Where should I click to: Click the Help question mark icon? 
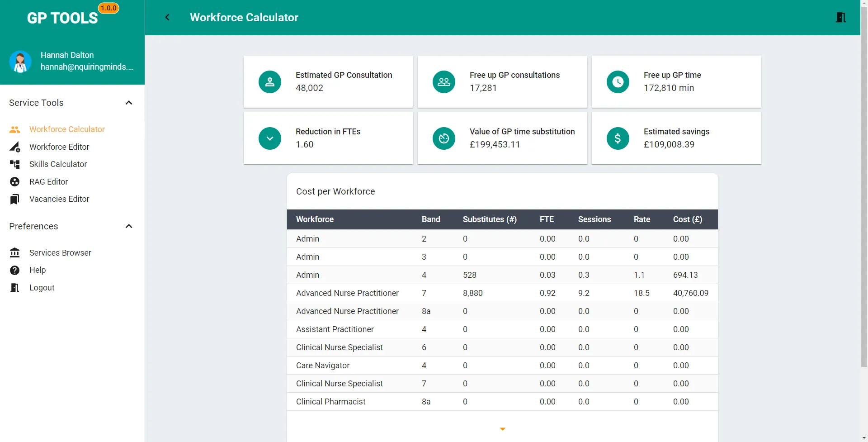15,270
